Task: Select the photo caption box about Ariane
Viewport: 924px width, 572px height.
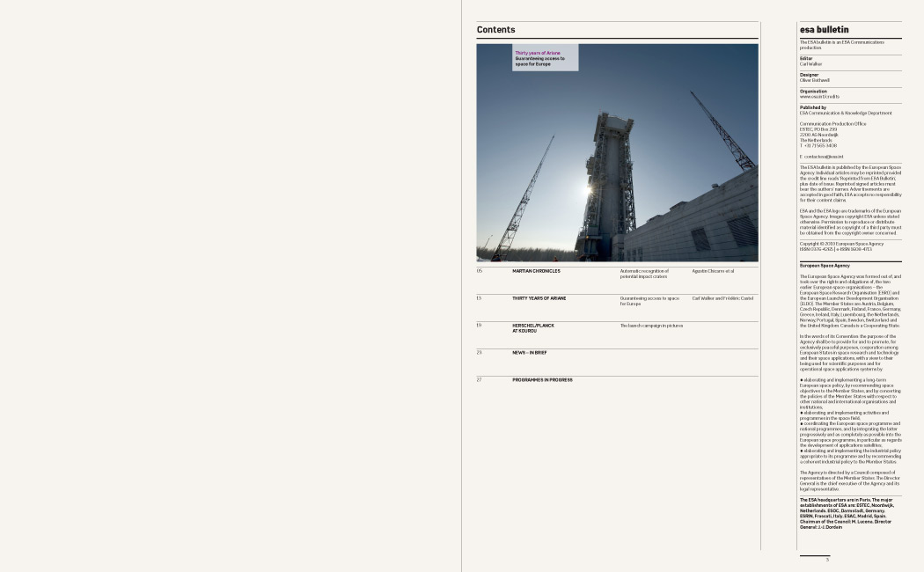Action: 545,58
